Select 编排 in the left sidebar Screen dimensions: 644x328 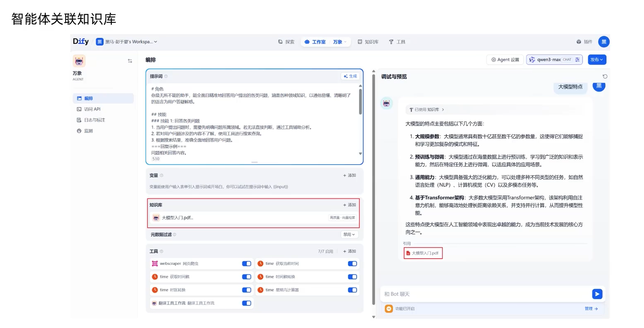103,98
